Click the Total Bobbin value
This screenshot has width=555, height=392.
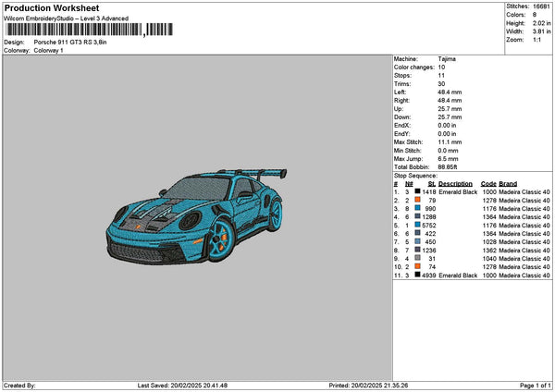(x=449, y=166)
